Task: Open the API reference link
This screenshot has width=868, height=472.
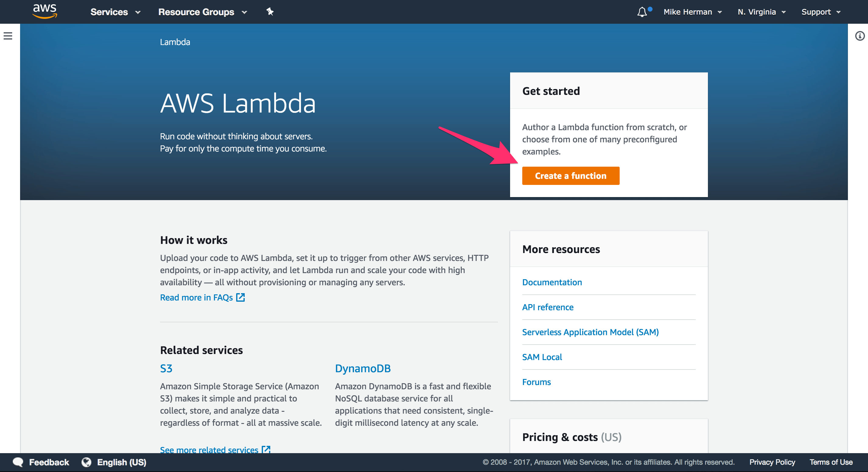Action: 548,307
